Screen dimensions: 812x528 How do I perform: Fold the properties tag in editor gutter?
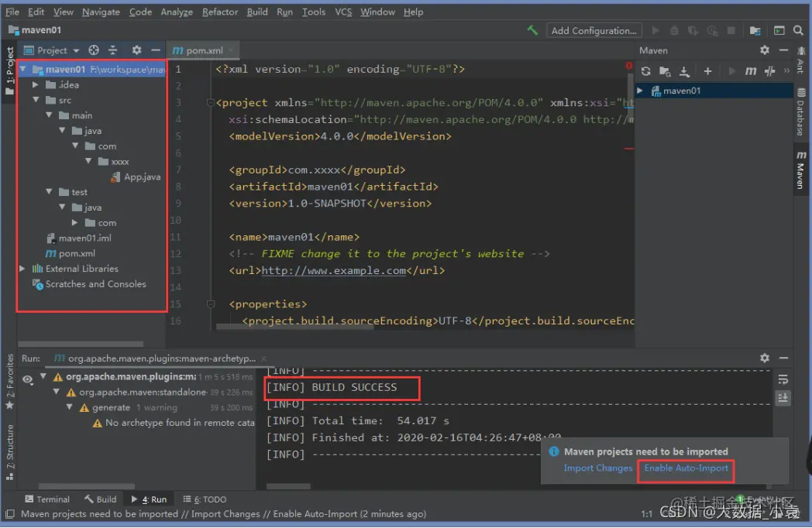[211, 303]
